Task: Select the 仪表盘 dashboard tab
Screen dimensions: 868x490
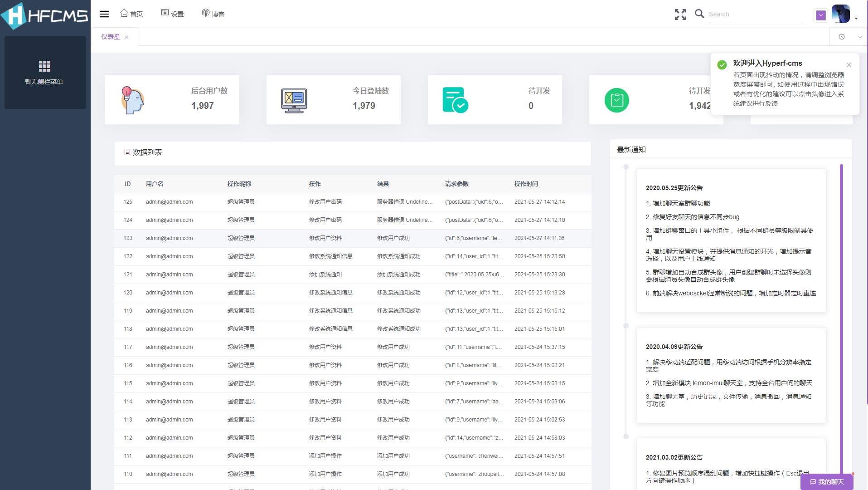Action: click(111, 37)
